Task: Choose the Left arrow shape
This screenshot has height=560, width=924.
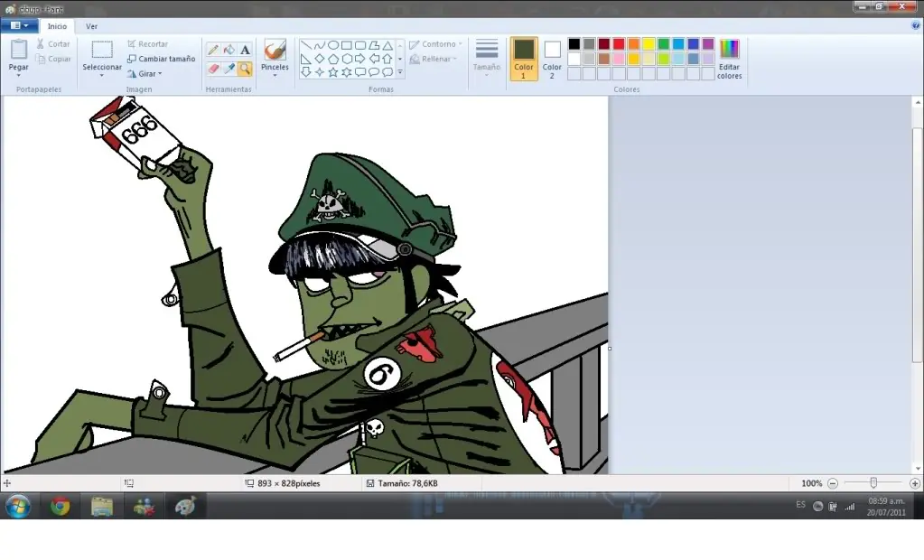Action: 374,59
